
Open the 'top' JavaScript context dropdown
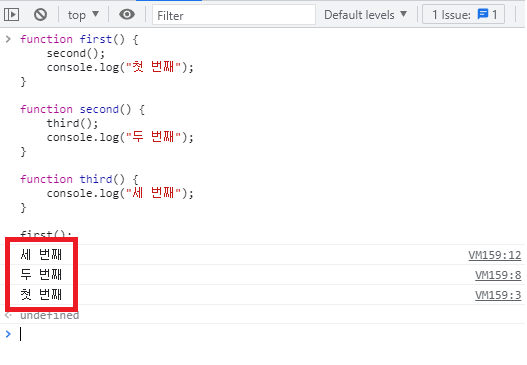(83, 15)
